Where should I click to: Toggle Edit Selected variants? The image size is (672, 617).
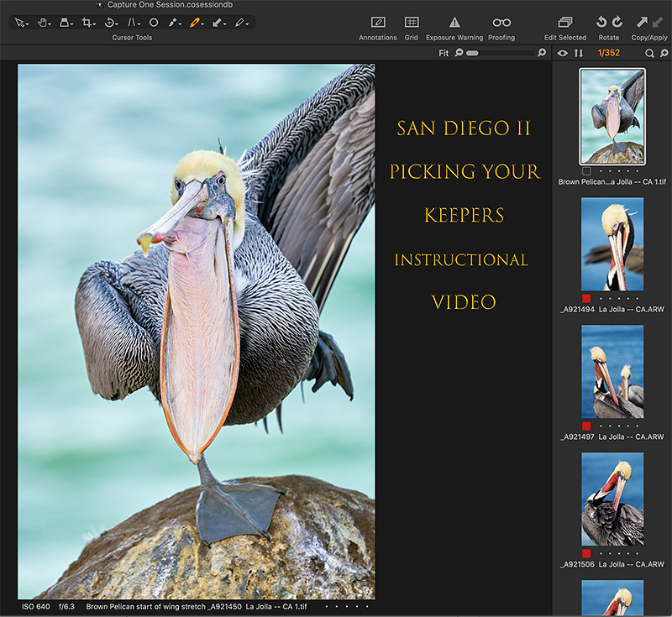coord(564,23)
